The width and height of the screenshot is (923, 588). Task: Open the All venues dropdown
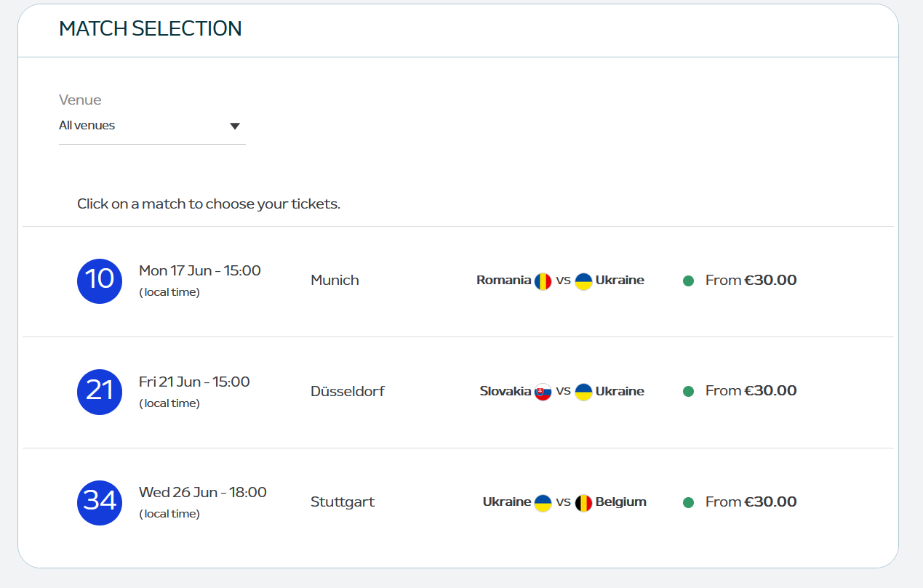tap(152, 126)
